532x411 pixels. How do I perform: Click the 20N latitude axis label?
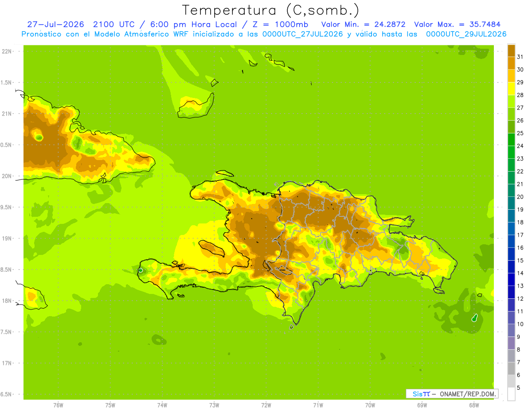(7, 176)
